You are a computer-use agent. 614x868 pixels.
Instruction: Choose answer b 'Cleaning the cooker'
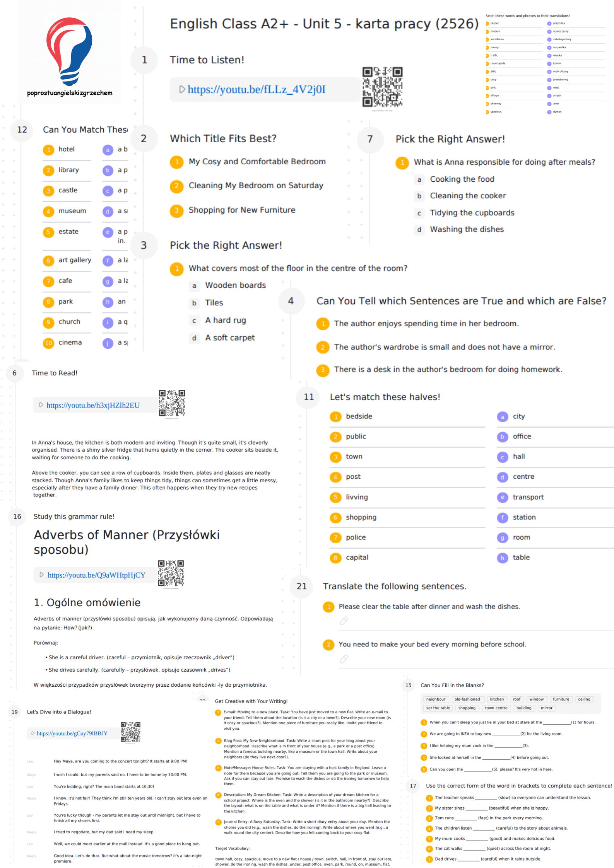tap(467, 196)
